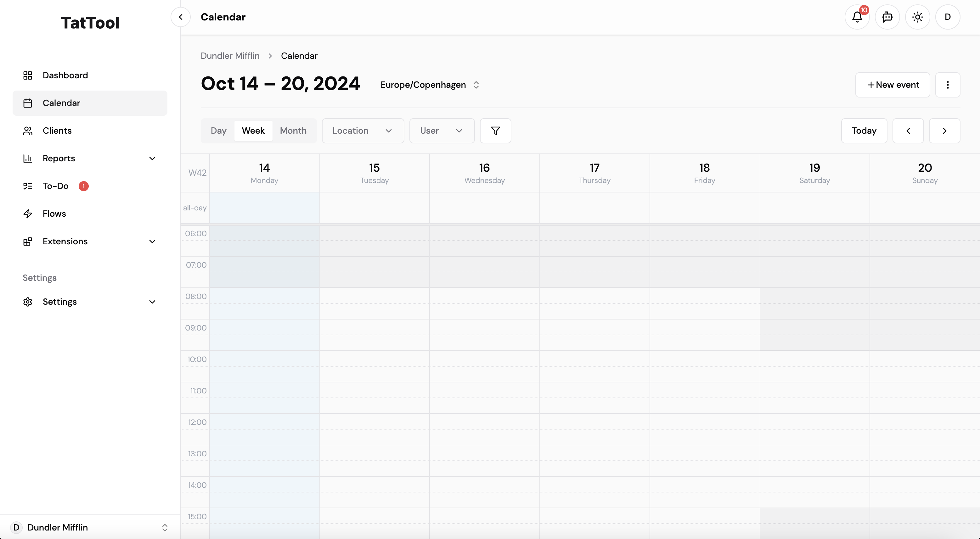Open the User dropdown
980x539 pixels.
(442, 131)
